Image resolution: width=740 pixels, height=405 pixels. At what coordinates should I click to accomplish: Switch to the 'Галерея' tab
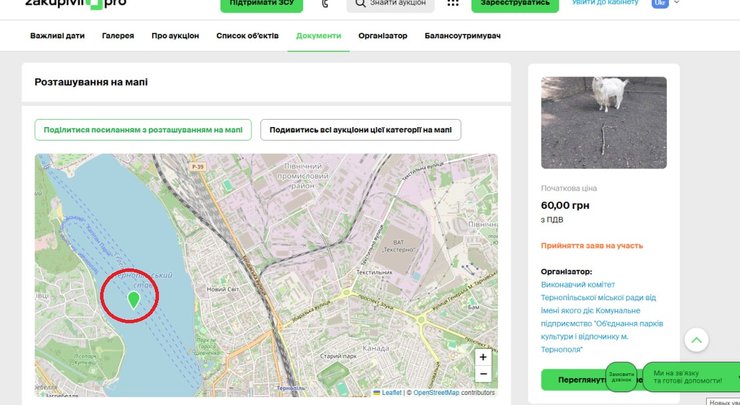point(118,36)
